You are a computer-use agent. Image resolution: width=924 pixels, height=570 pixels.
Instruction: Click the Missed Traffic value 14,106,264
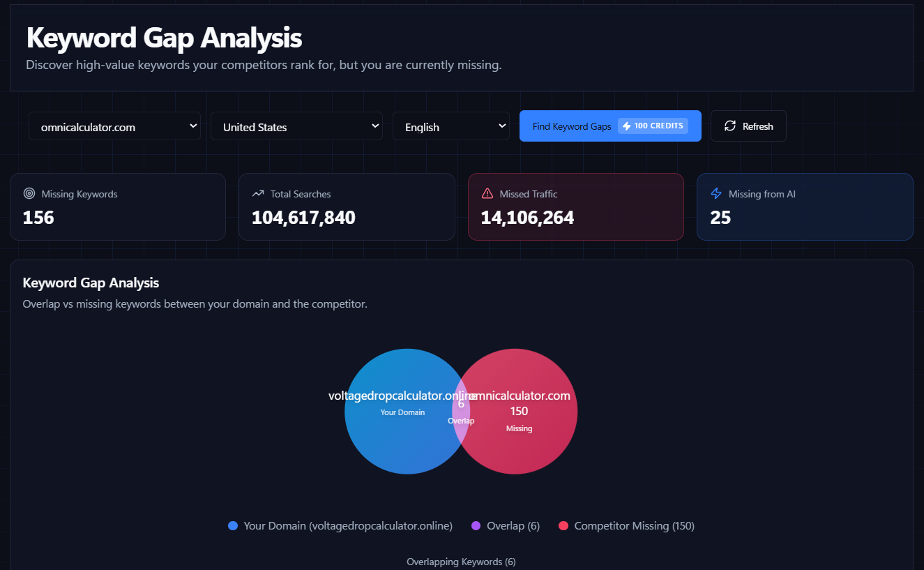tap(527, 218)
